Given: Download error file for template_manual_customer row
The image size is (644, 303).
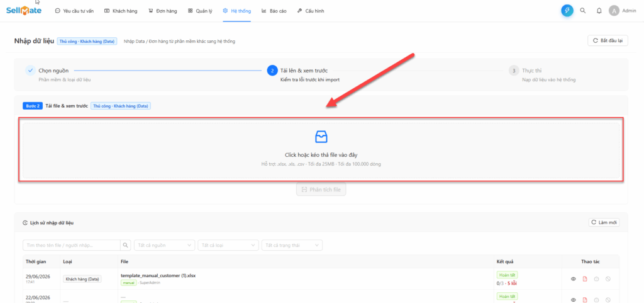Looking at the screenshot, I should point(585,279).
